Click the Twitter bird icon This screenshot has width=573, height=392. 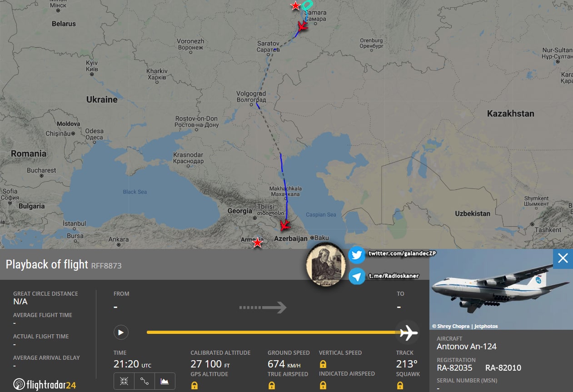point(357,255)
